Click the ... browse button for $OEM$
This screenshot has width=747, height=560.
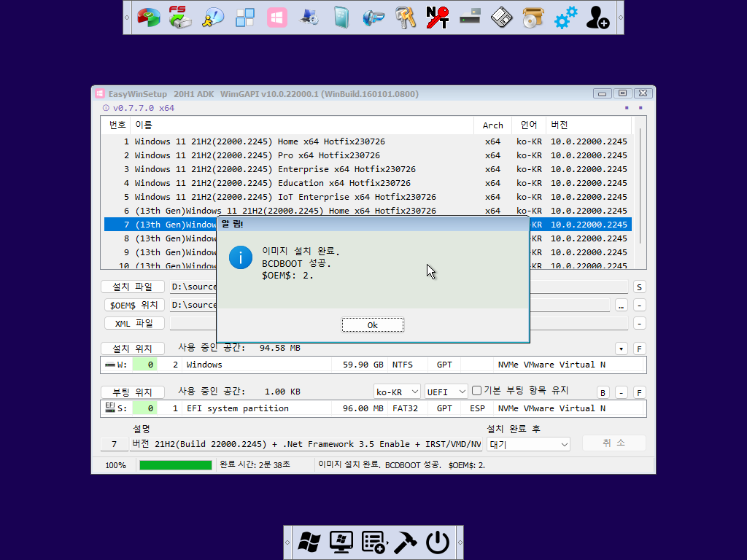(x=622, y=306)
